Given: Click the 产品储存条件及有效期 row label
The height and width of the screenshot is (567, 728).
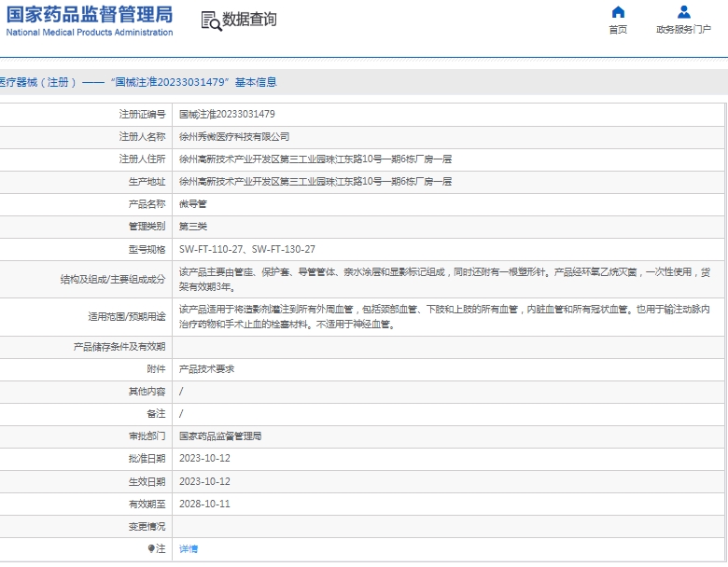Looking at the screenshot, I should point(119,347).
